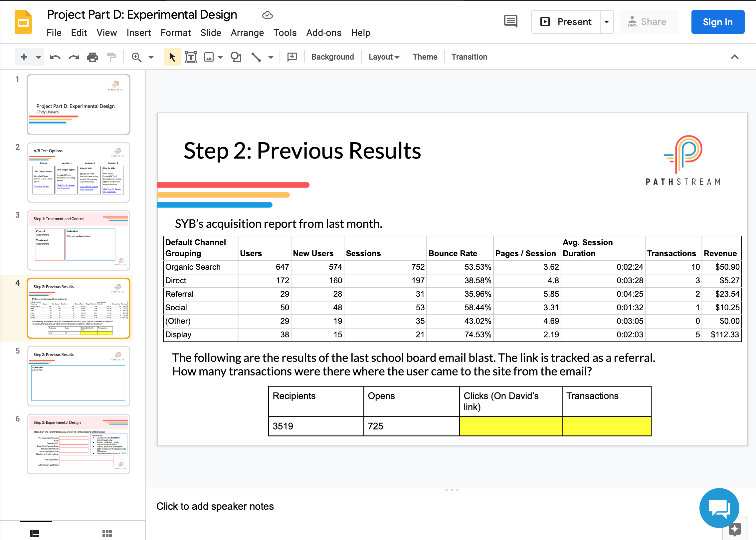Click the redo arrow icon
756x540 pixels.
(x=74, y=57)
